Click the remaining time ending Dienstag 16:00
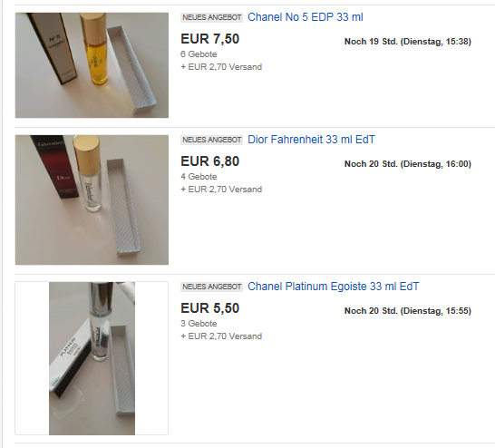The height and width of the screenshot is (448, 495). [x=408, y=164]
